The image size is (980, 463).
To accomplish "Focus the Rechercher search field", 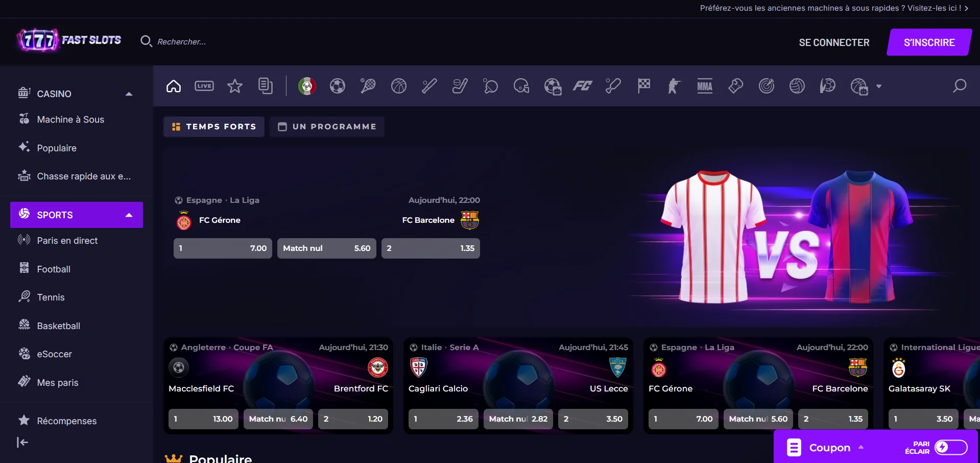I will point(181,42).
